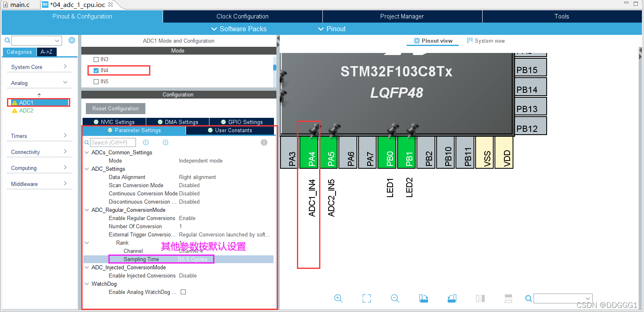Fit the chip to the view
Viewport: 644px width, 312px height.
pyautogui.click(x=367, y=298)
